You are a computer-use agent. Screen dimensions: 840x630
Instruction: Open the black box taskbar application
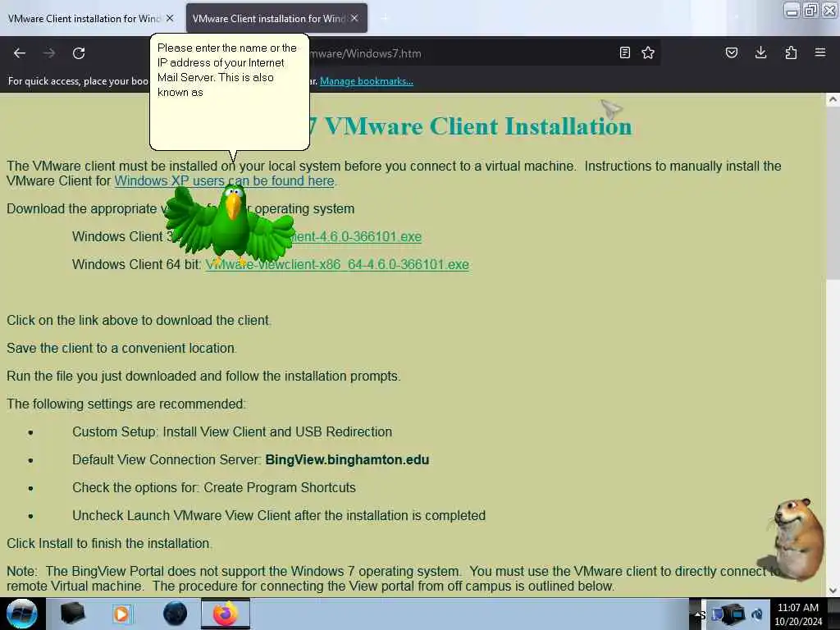click(72, 614)
